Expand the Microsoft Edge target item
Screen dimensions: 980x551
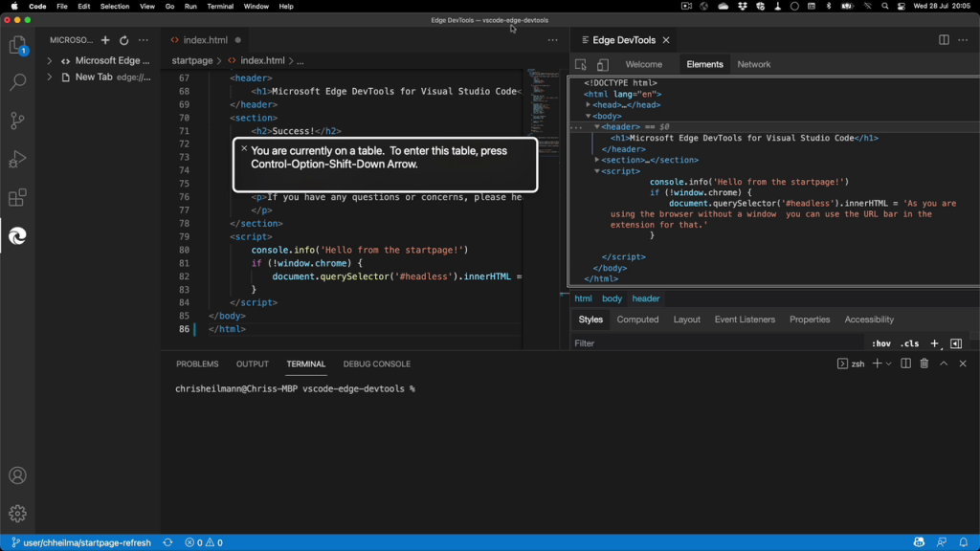(x=50, y=60)
